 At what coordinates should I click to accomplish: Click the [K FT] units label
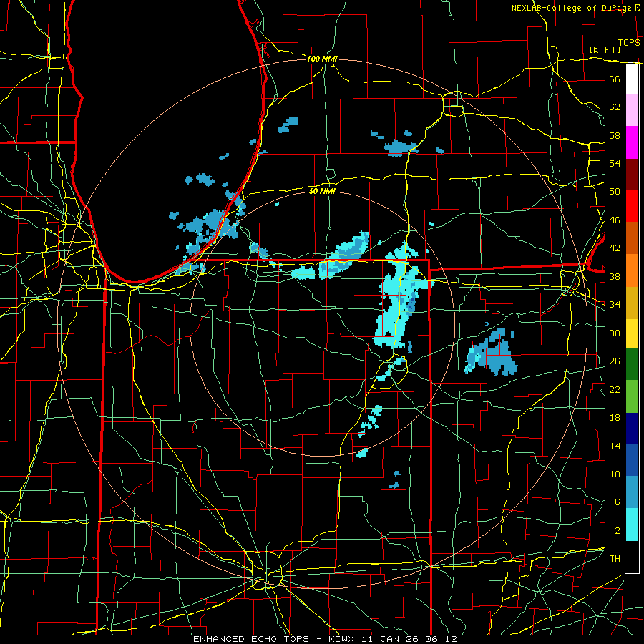(x=605, y=49)
